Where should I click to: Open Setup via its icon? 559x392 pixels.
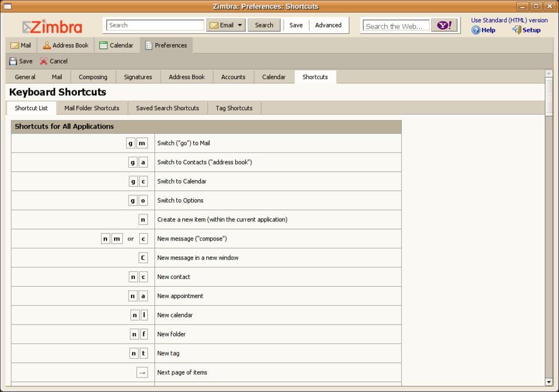pyautogui.click(x=516, y=30)
